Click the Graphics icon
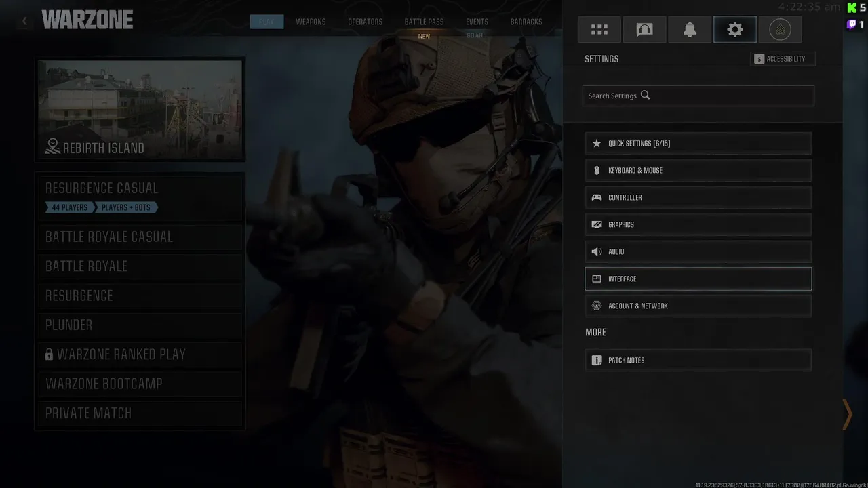868x488 pixels. 597,224
